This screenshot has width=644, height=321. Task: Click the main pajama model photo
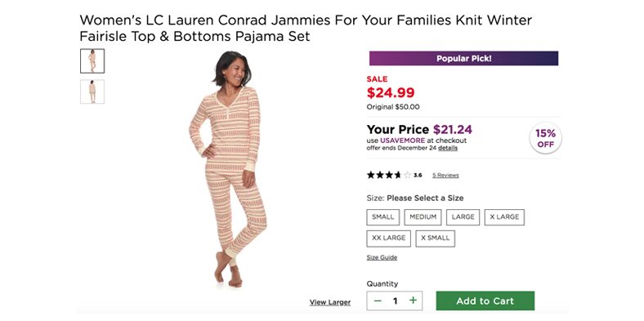(x=229, y=169)
